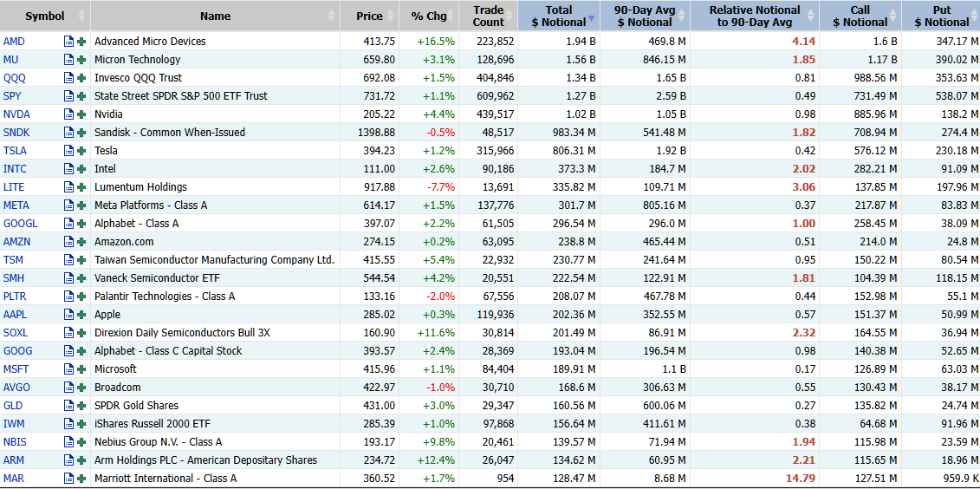Screen dimensions: 980x489
Task: Sort by the Price column header
Action: [x=369, y=16]
